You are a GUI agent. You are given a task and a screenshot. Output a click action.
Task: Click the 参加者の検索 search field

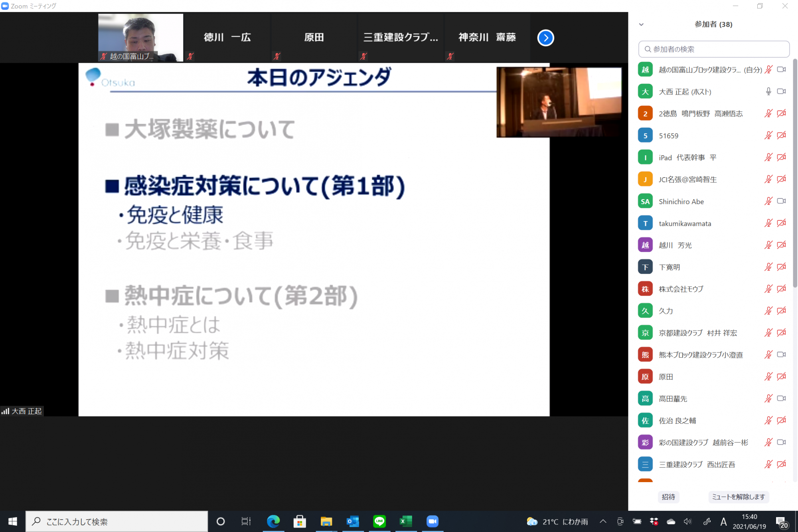714,49
